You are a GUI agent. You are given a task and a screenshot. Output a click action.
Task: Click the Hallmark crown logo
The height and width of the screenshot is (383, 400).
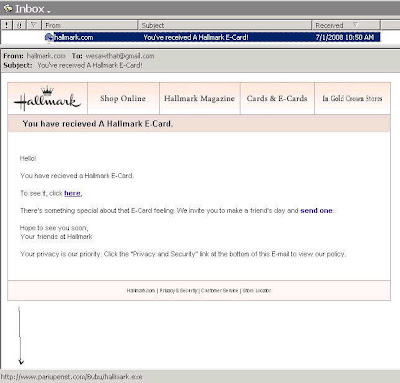47,98
